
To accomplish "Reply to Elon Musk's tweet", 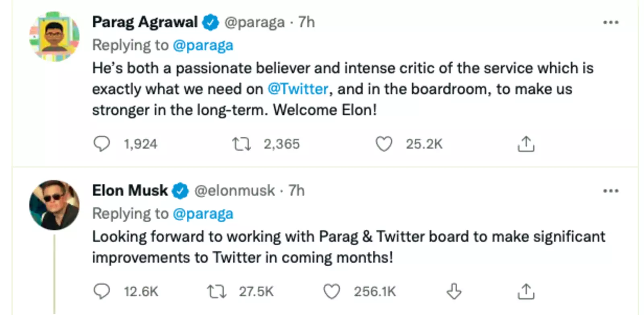I will pos(101,291).
